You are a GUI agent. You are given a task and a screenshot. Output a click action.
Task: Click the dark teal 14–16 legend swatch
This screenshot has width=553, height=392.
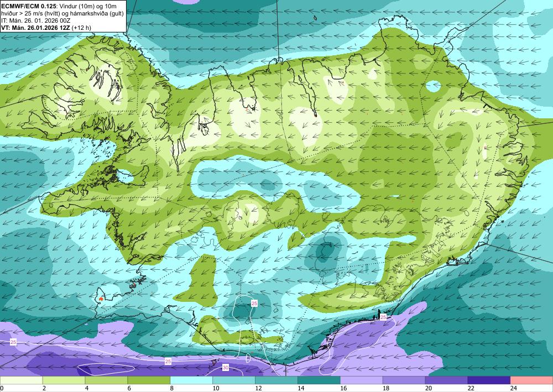pos(319,380)
